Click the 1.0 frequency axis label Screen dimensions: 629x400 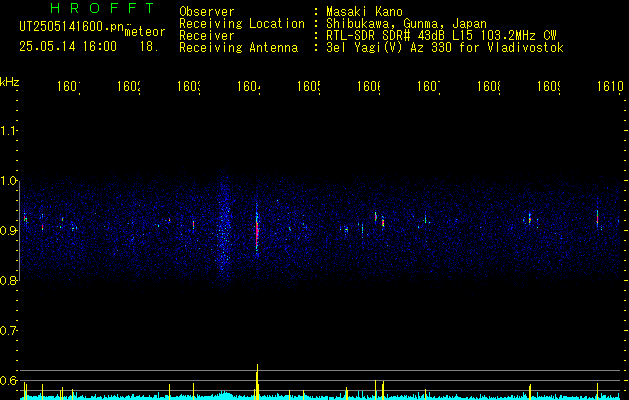(8, 181)
